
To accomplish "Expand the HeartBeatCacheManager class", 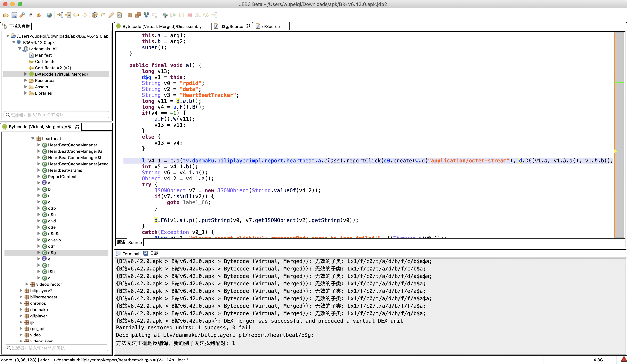I will point(39,145).
